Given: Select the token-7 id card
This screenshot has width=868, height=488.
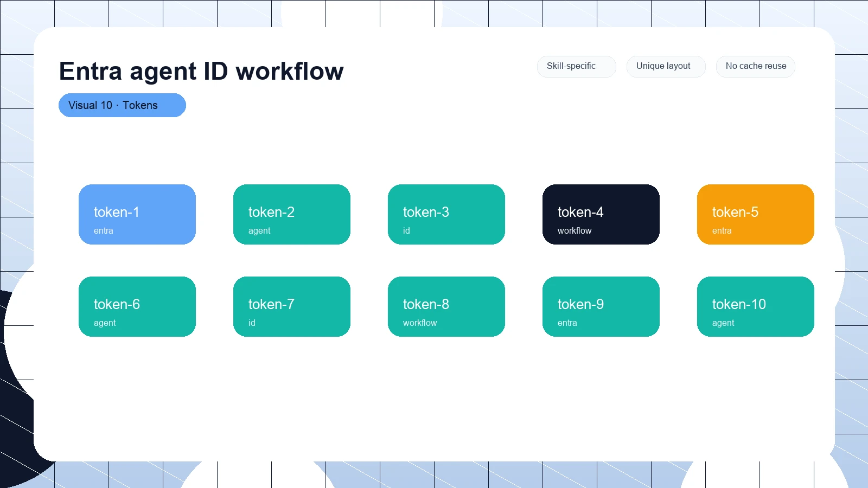Looking at the screenshot, I should (292, 306).
